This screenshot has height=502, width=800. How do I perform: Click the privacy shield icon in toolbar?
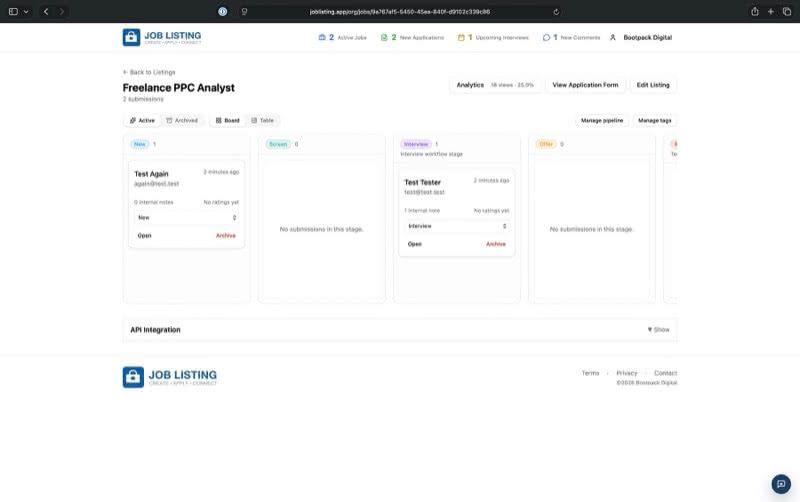coord(244,11)
